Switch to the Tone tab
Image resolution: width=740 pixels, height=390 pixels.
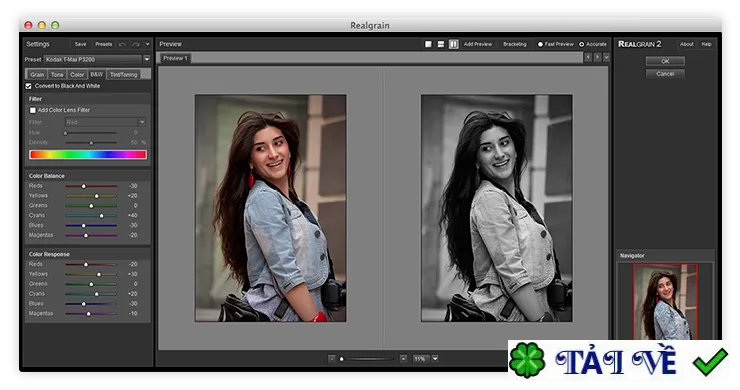pos(57,75)
